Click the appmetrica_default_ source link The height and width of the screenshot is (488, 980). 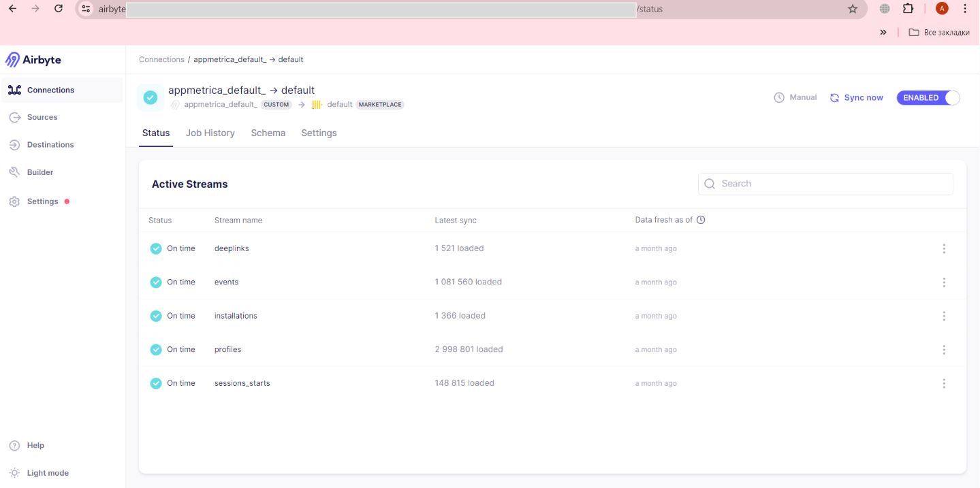click(x=221, y=105)
